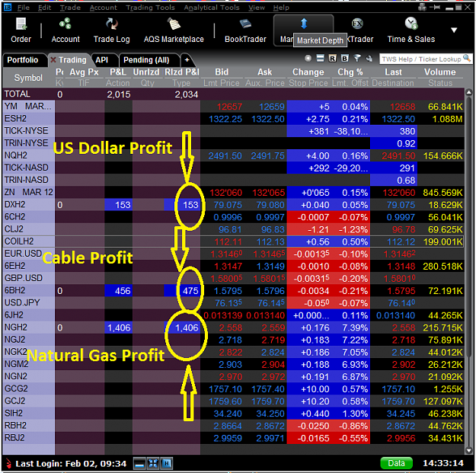Select the EUR.USD symbol row
Viewport: 476px width, 473px height.
[x=233, y=254]
